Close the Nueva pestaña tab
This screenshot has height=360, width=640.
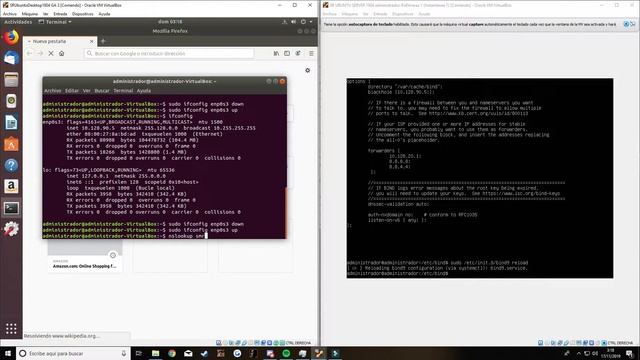pyautogui.click(x=91, y=41)
